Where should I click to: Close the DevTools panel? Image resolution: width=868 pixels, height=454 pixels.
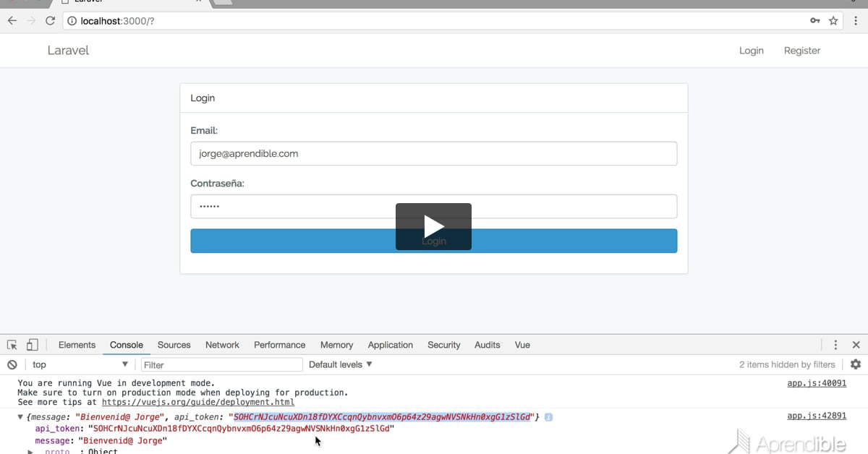point(856,345)
